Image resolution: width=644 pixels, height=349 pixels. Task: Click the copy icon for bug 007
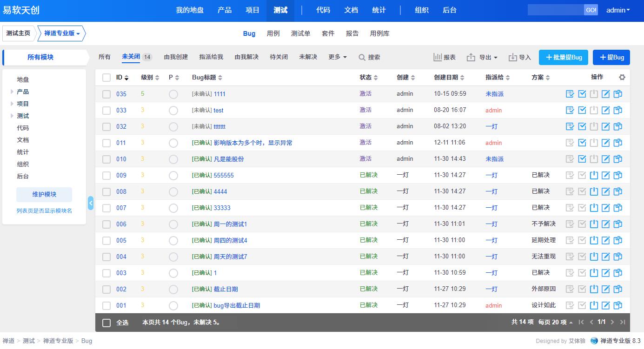617,208
